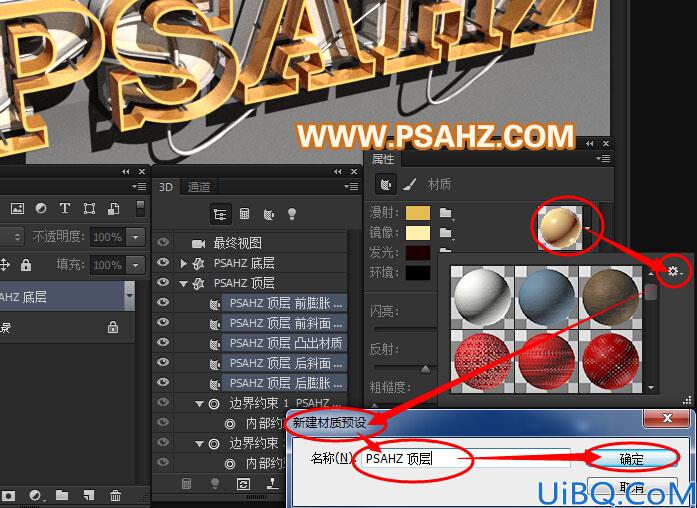
Task: Click the 镜像 color swatch
Action: tap(418, 233)
